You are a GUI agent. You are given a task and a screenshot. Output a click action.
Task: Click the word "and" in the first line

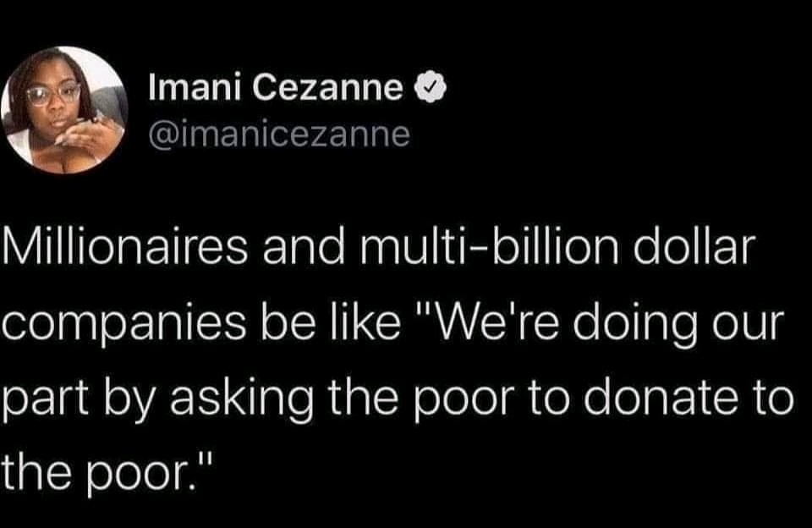304,246
